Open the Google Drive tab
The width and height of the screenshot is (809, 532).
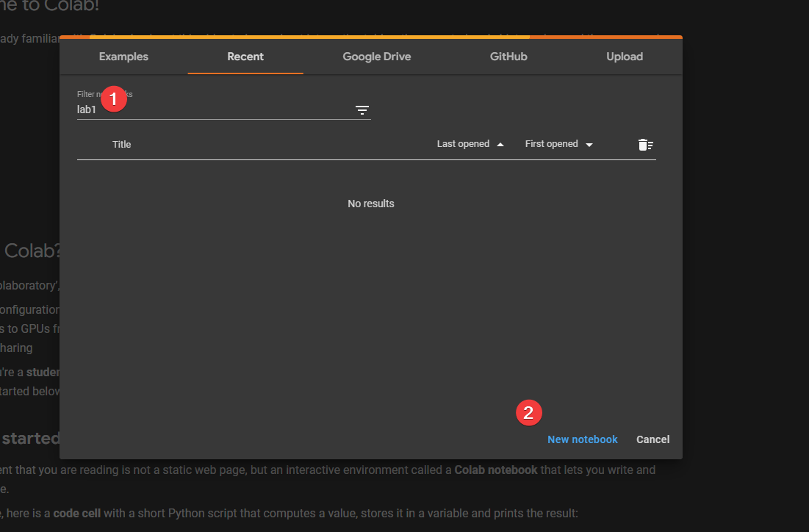(377, 57)
